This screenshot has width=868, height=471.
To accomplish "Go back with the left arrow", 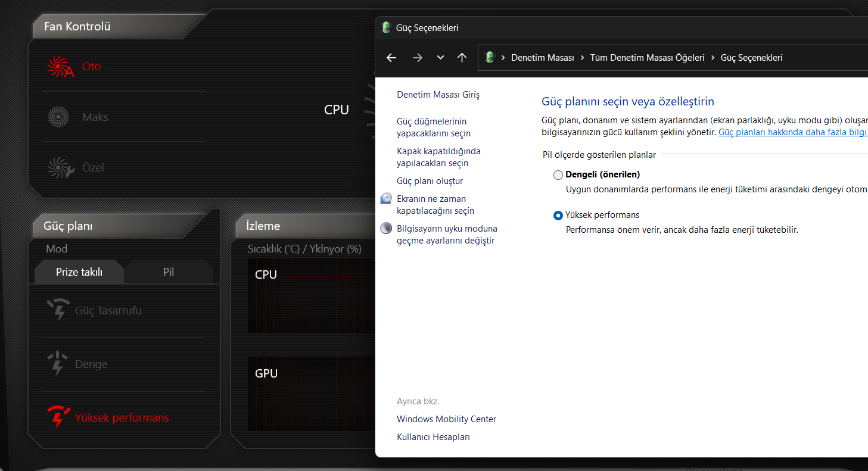I will click(391, 58).
